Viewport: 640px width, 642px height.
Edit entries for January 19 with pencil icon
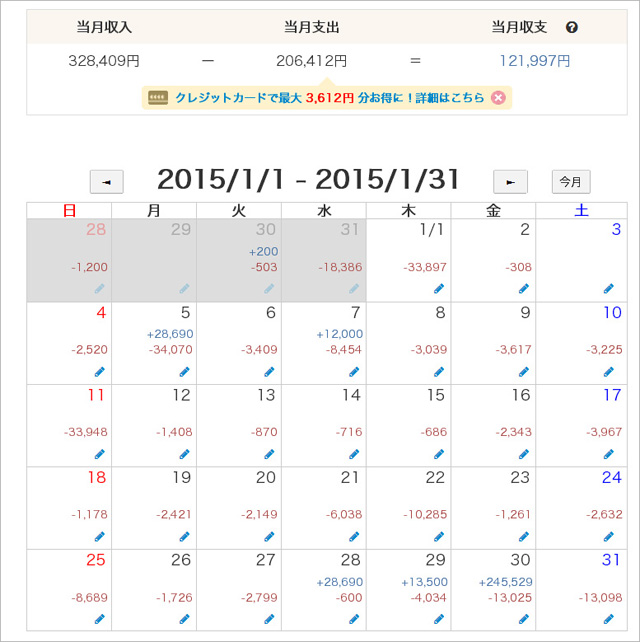[184, 536]
